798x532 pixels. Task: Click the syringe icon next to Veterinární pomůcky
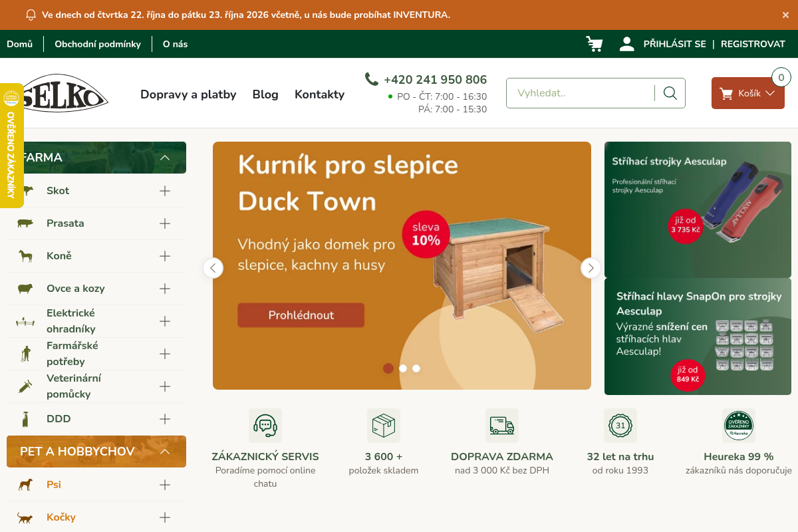pos(25,386)
